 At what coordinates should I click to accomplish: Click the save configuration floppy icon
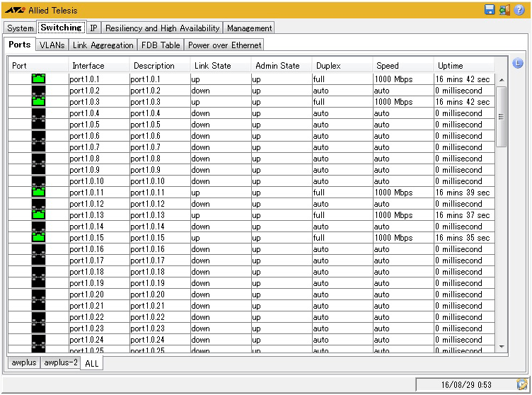click(x=490, y=10)
